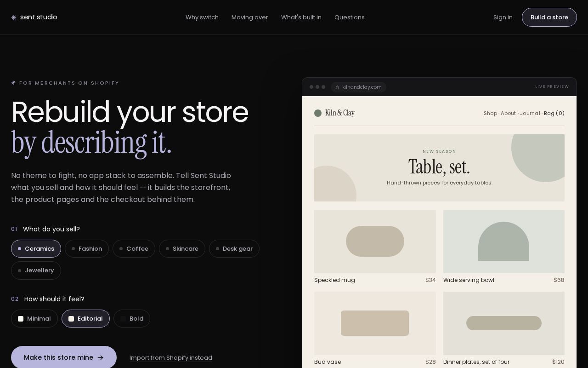Choose the Fashion product chip
Screen dimensions: 588x368
(87, 249)
